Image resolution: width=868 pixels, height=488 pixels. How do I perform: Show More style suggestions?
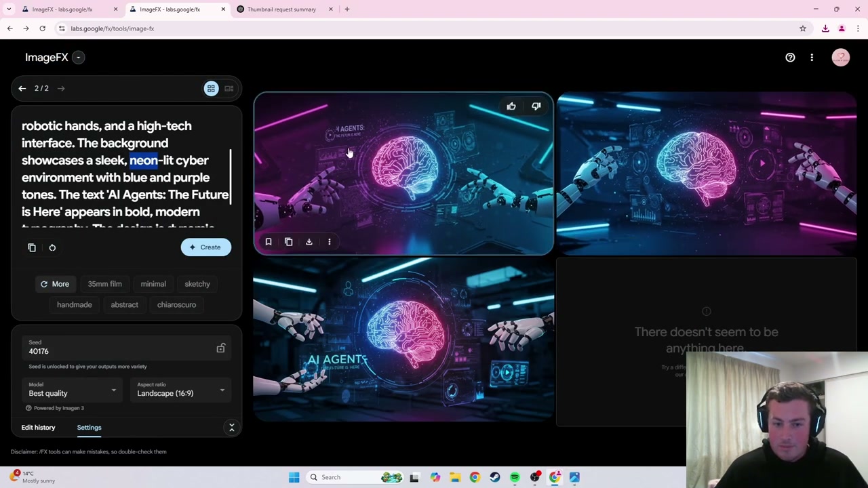click(x=54, y=284)
